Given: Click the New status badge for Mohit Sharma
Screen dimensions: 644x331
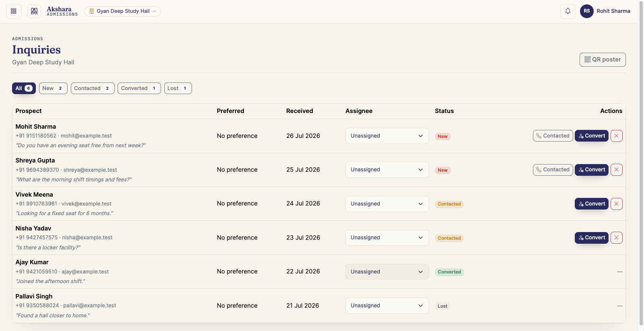Looking at the screenshot, I should coord(443,136).
